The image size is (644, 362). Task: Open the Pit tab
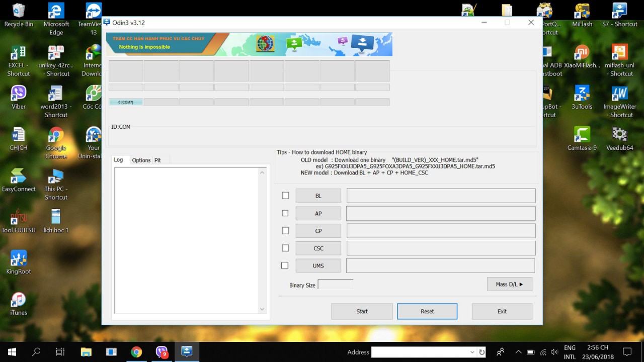tap(158, 160)
